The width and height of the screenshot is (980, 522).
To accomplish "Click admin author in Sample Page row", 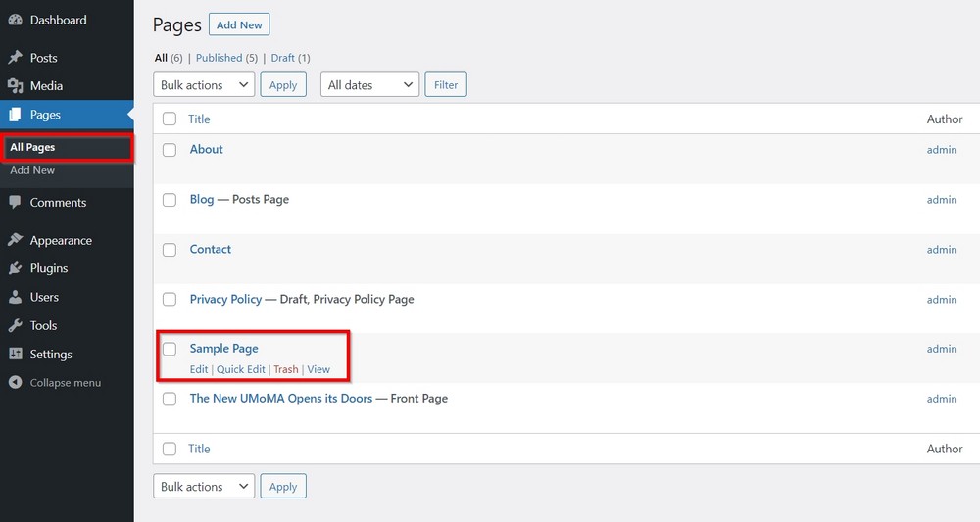I will click(x=942, y=349).
